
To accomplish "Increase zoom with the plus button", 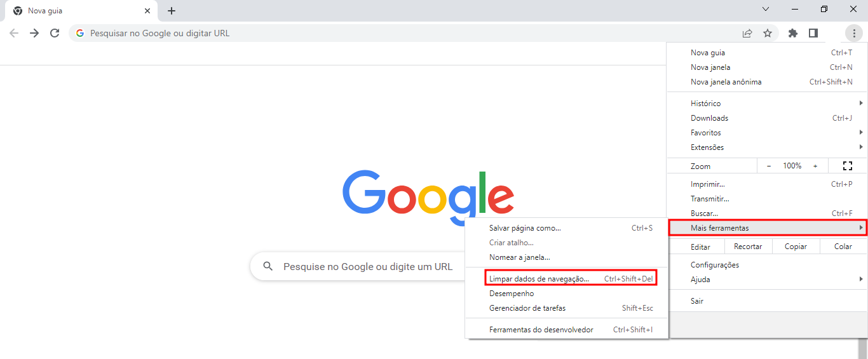I will click(815, 166).
